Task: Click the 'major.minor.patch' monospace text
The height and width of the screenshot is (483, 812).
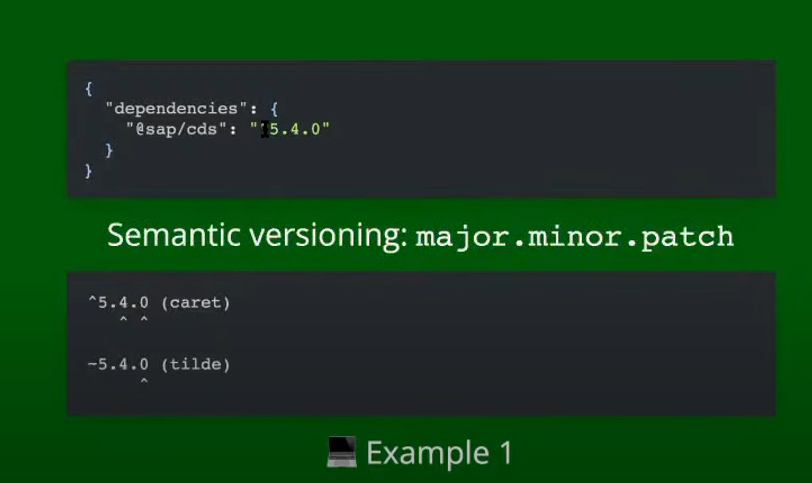Action: pyautogui.click(x=575, y=237)
